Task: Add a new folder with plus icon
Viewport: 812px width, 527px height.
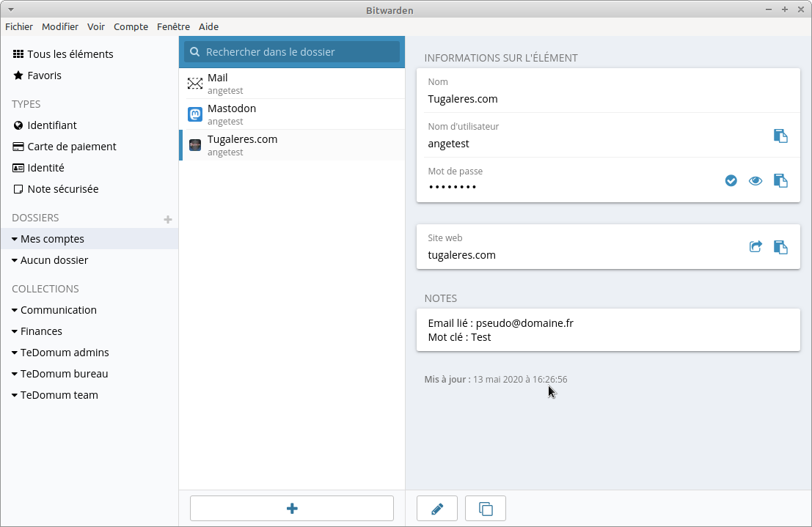Action: tap(168, 219)
